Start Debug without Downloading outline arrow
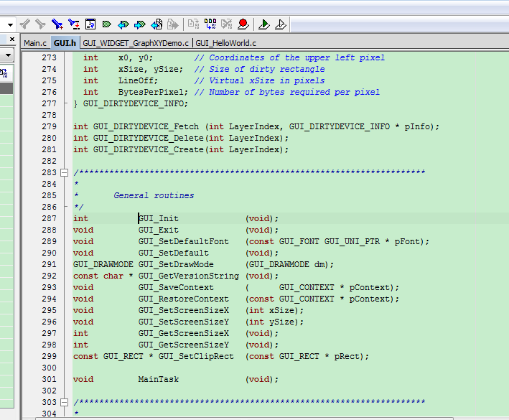 [x=281, y=24]
